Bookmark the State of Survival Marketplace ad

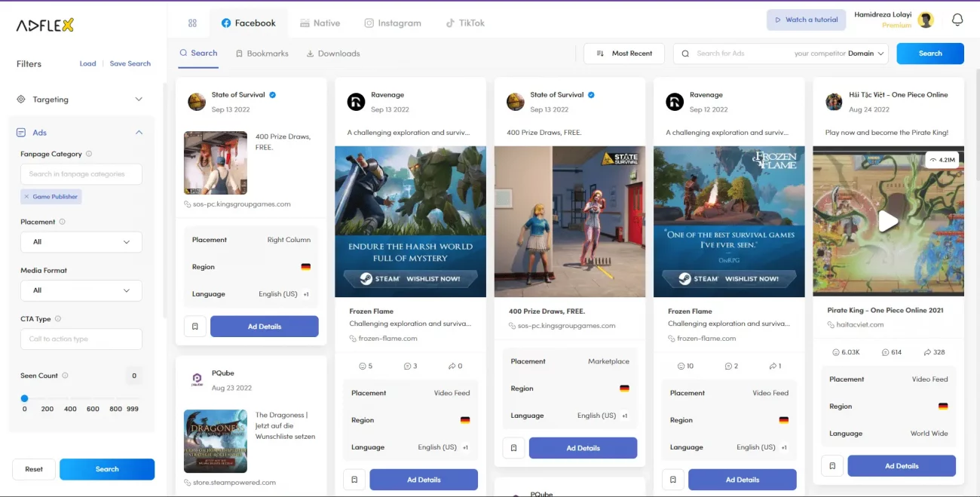coord(513,448)
